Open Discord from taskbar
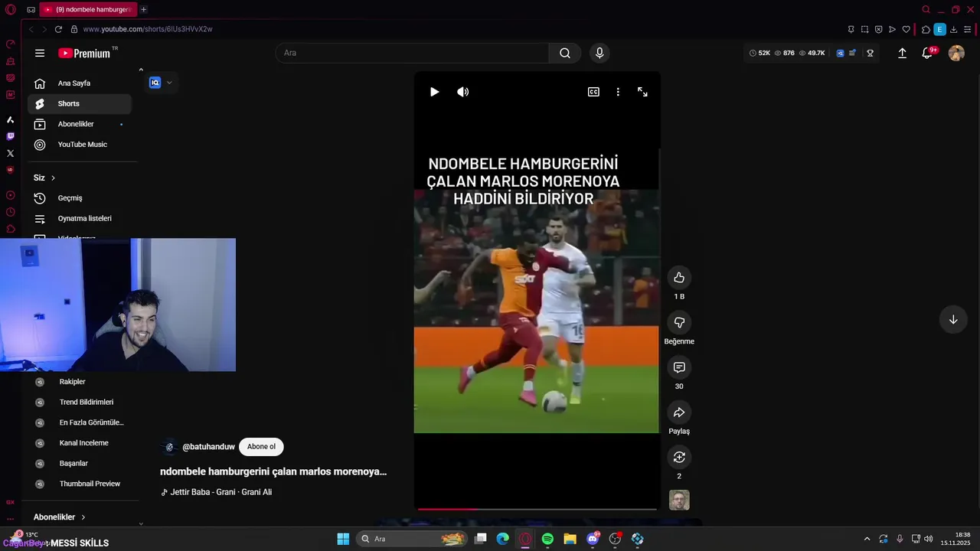Viewport: 980px width, 551px height. [593, 539]
